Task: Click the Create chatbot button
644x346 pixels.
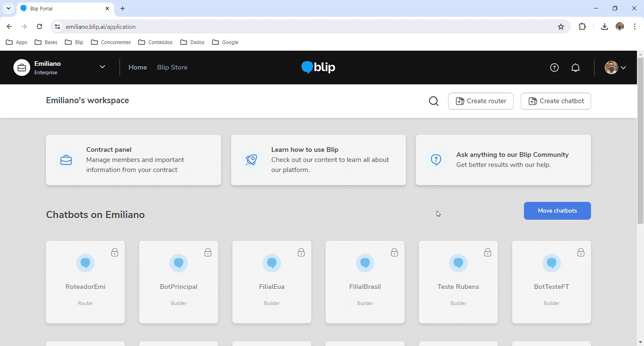Action: point(556,101)
